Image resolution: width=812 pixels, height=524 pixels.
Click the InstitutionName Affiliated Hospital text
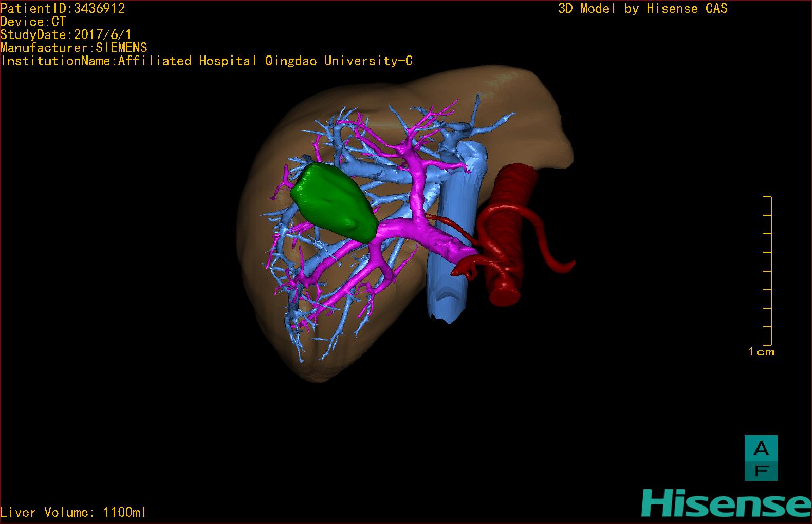click(x=207, y=61)
